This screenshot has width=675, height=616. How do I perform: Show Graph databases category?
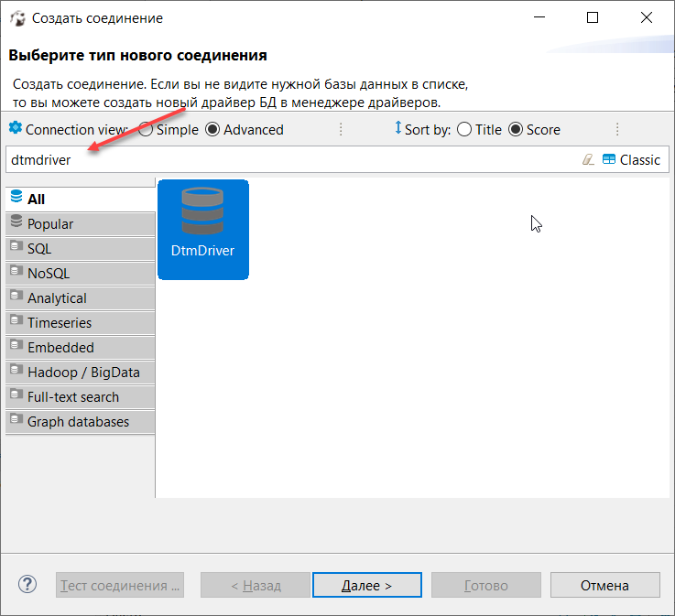pos(81,421)
